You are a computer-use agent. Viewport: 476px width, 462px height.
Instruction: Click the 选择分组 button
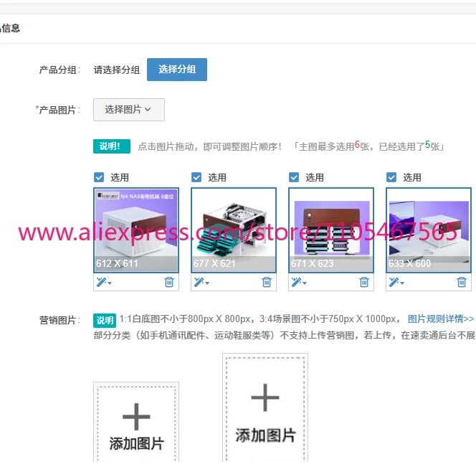pyautogui.click(x=177, y=70)
